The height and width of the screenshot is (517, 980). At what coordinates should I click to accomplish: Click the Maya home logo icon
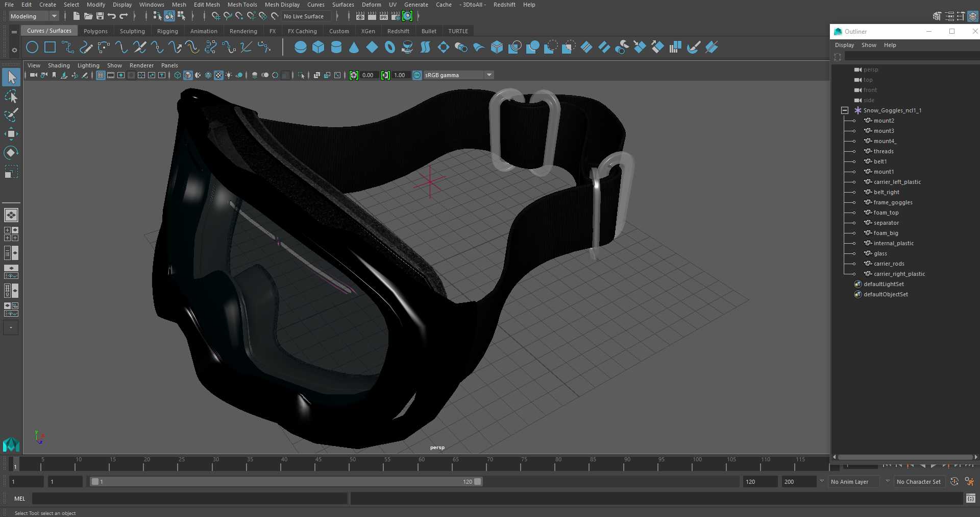click(x=11, y=444)
